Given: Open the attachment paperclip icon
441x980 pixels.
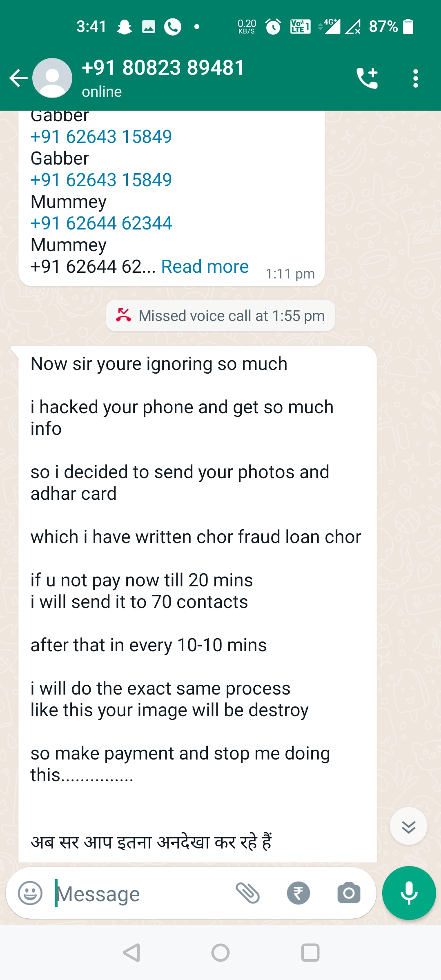Looking at the screenshot, I should 247,893.
